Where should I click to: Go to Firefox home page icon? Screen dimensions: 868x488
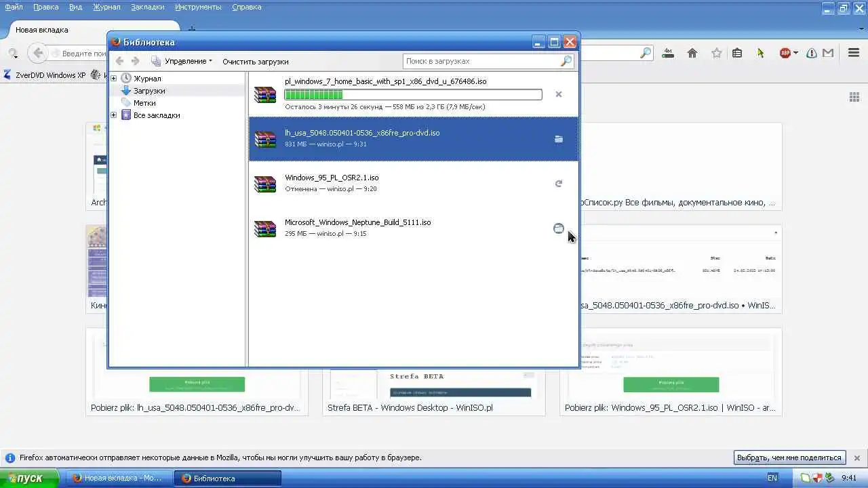(x=692, y=53)
